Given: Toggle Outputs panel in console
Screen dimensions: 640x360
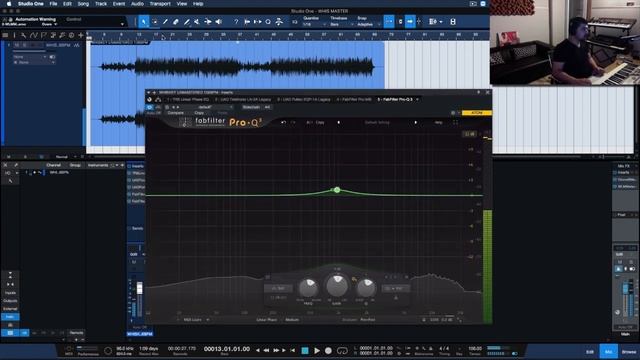Looking at the screenshot, I should point(10,301).
